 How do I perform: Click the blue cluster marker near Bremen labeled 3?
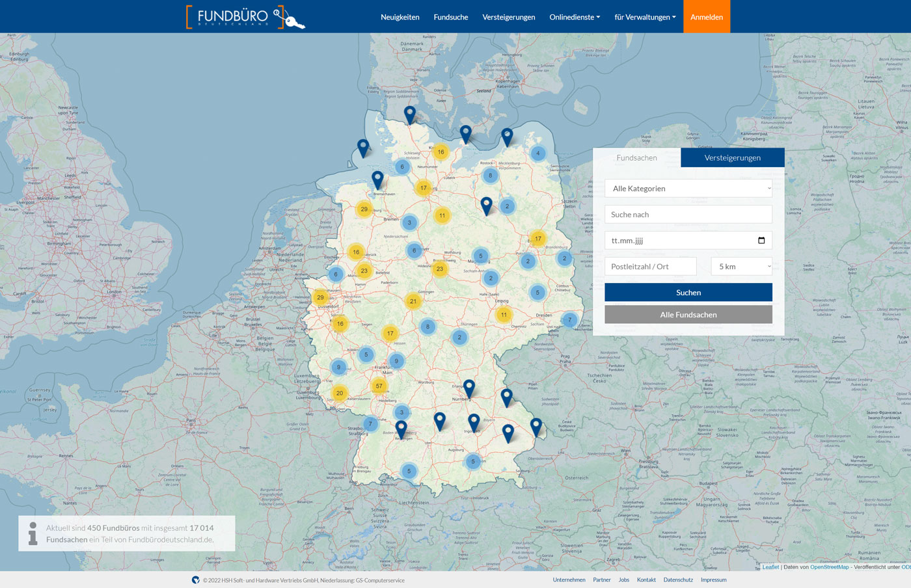click(x=409, y=222)
